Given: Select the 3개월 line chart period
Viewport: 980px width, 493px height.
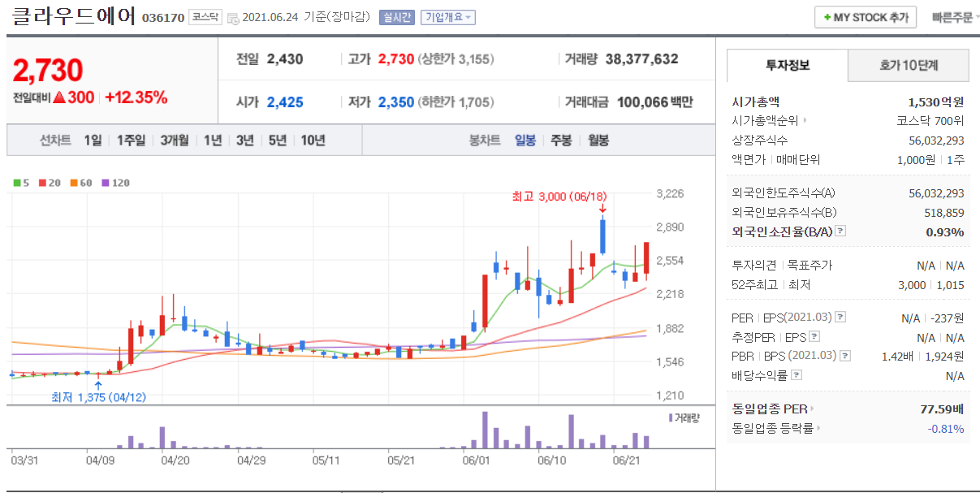Looking at the screenshot, I should (x=174, y=140).
